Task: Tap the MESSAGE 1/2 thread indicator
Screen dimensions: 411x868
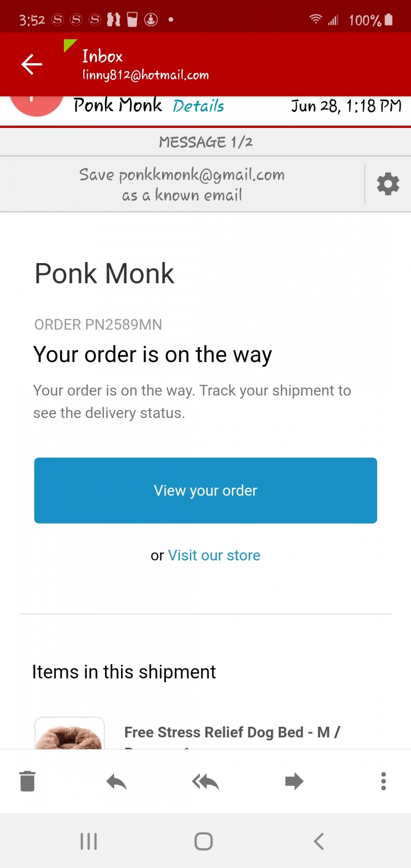Action: 205,142
